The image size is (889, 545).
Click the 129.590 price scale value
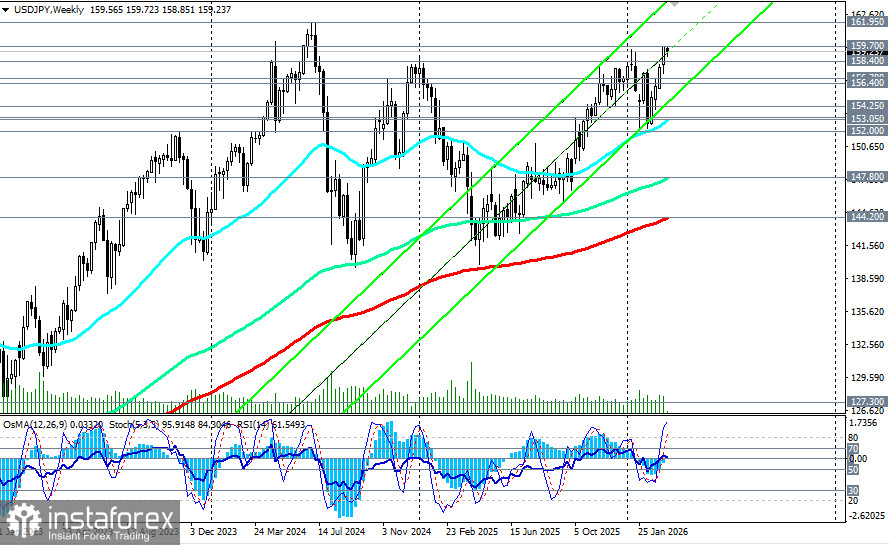pos(867,377)
